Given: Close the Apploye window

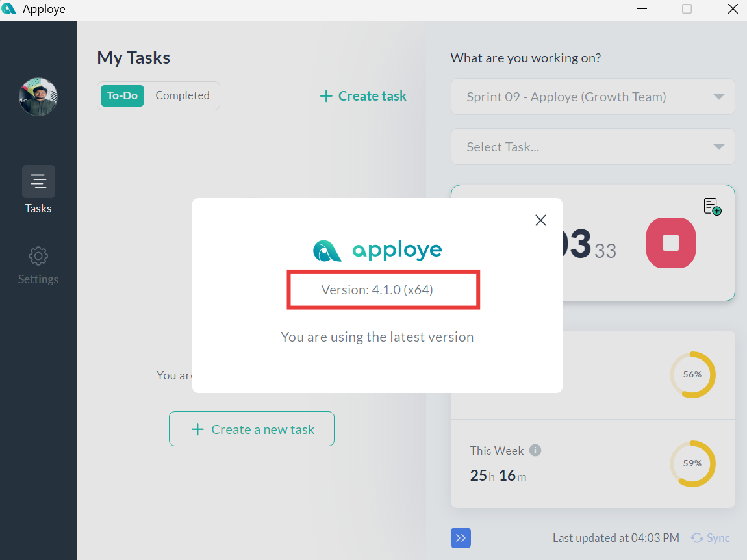Looking at the screenshot, I should (x=733, y=9).
